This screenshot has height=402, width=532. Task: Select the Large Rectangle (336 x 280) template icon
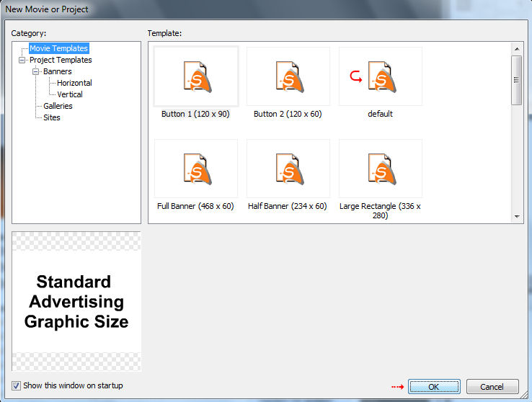tap(381, 169)
